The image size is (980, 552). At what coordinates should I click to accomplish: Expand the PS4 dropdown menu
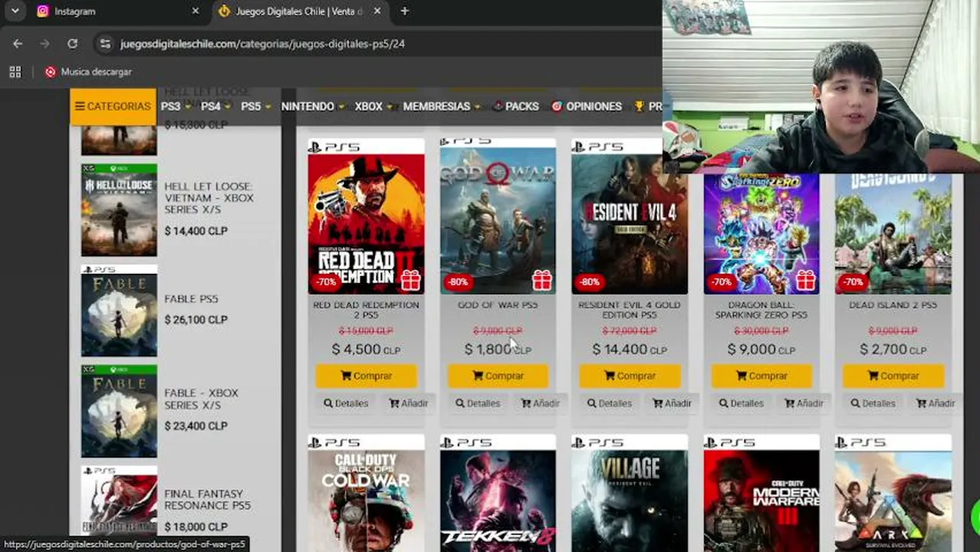[215, 107]
